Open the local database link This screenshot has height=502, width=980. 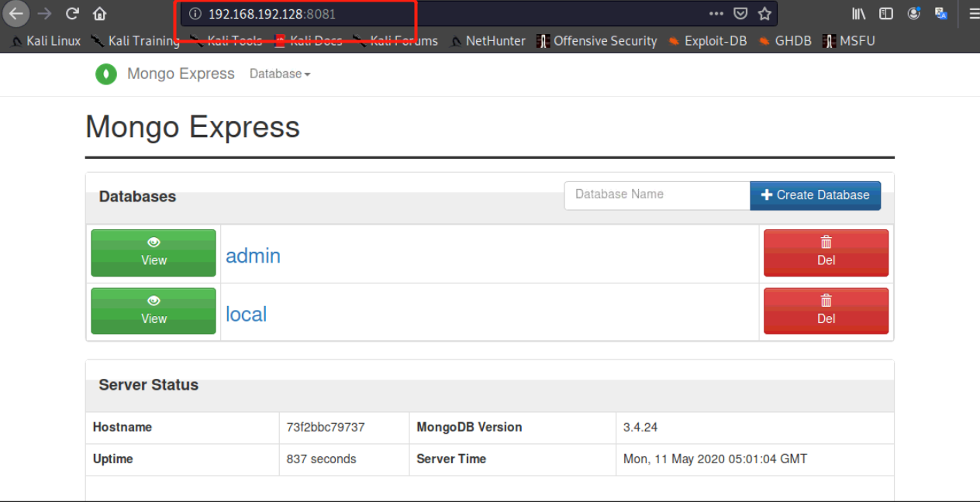tap(246, 314)
